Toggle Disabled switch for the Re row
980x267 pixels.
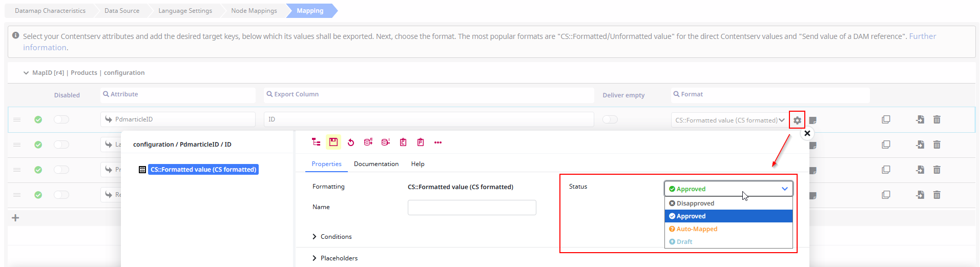pos(61,195)
